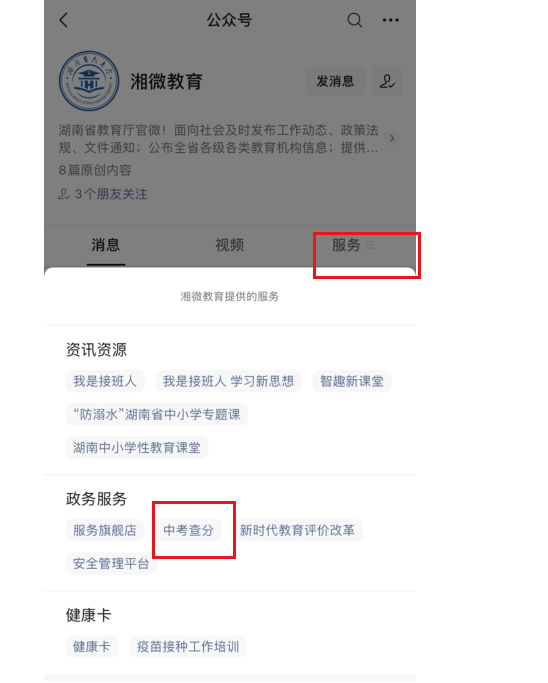548x683 pixels.
Task: Switch to the 视频 tab
Action: (x=230, y=245)
